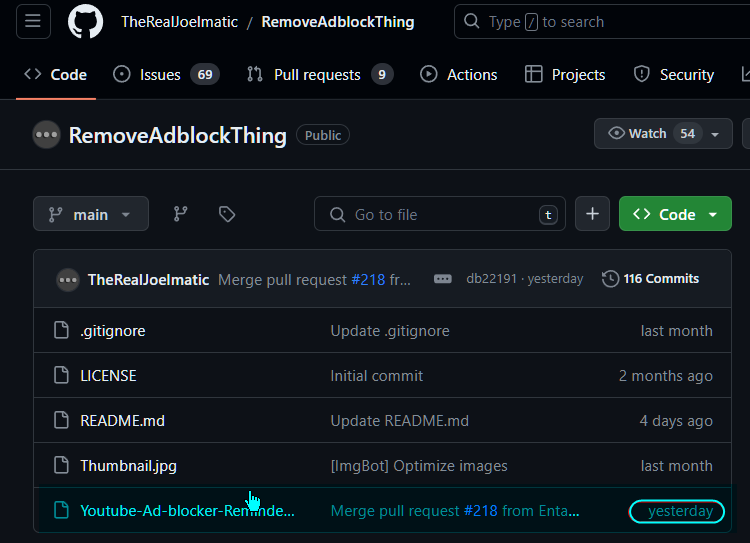Open the hamburger navigation menu
This screenshot has height=543, width=750.
click(x=33, y=22)
